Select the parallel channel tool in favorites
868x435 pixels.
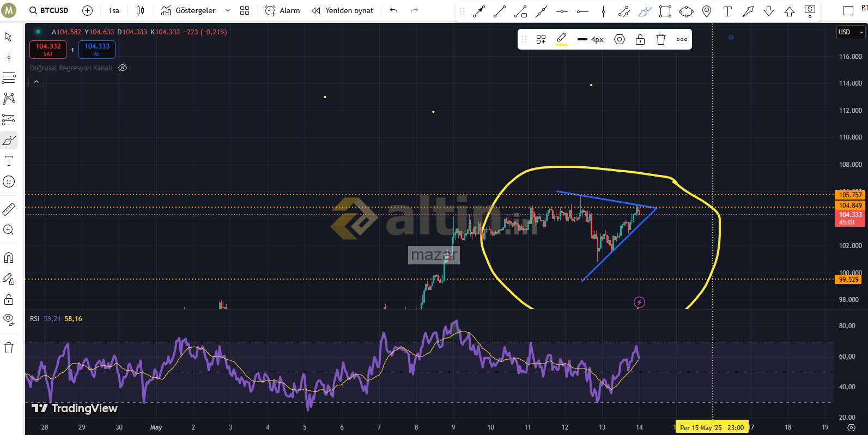(624, 11)
